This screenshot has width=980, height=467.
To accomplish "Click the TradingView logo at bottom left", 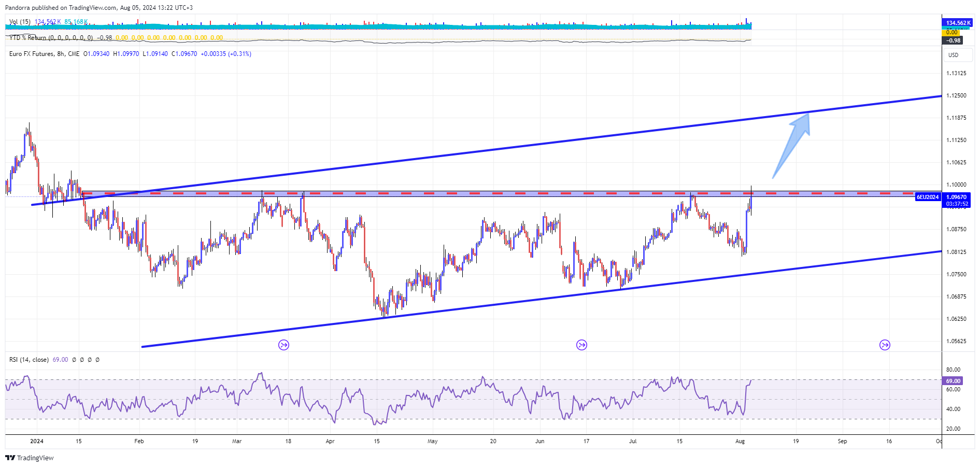I will [x=30, y=458].
